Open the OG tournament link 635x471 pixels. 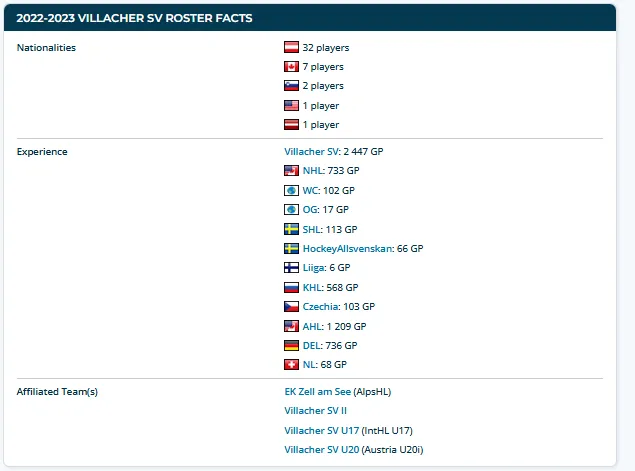(310, 209)
